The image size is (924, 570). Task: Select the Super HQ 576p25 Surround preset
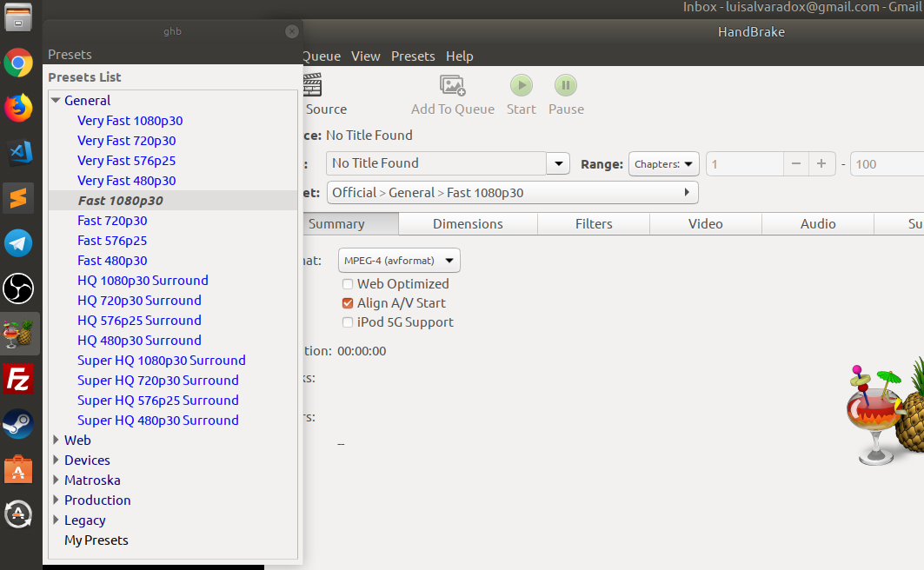(158, 401)
